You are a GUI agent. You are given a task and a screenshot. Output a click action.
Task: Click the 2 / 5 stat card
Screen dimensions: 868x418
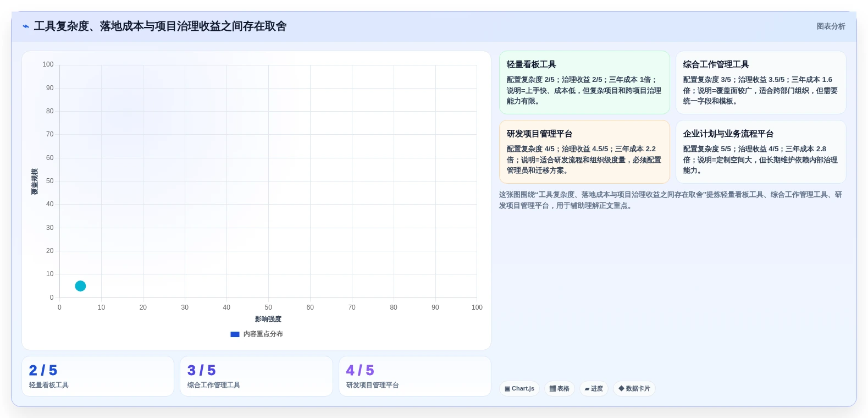98,376
